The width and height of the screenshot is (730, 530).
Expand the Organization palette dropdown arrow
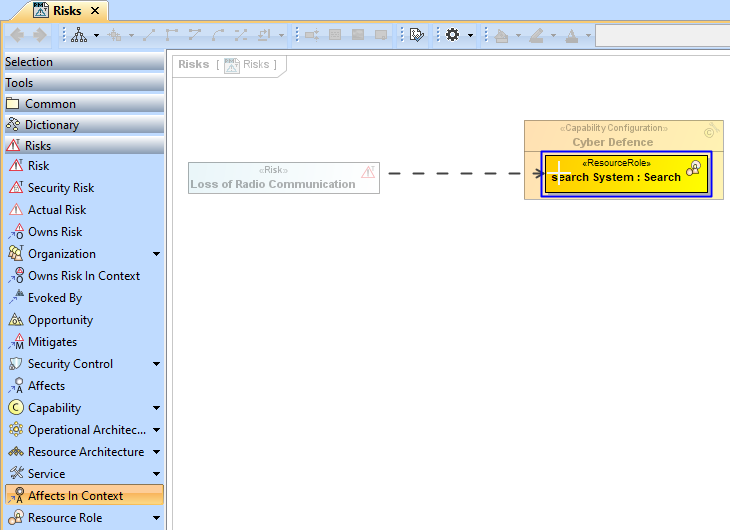pyautogui.click(x=156, y=254)
